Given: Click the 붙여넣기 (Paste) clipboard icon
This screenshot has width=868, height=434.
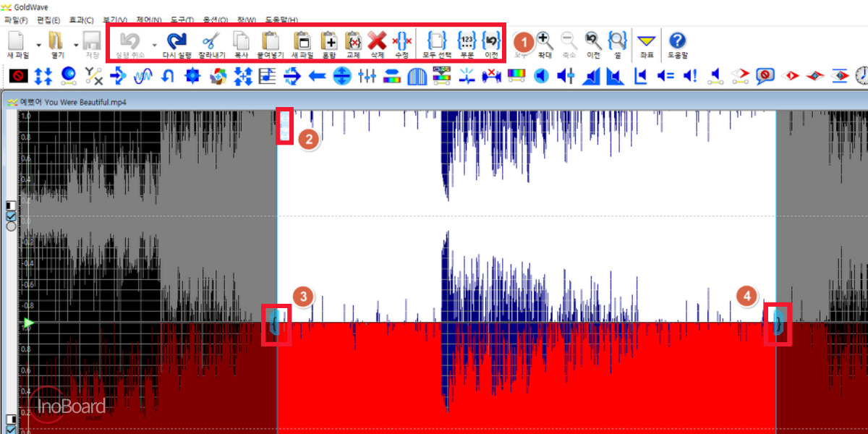Looking at the screenshot, I should click(271, 41).
